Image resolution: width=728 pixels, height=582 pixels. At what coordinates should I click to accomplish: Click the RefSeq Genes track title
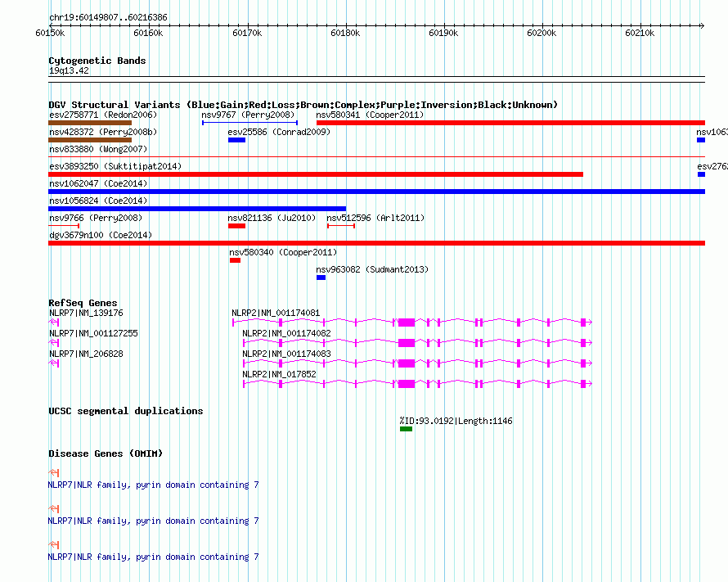pos(83,303)
